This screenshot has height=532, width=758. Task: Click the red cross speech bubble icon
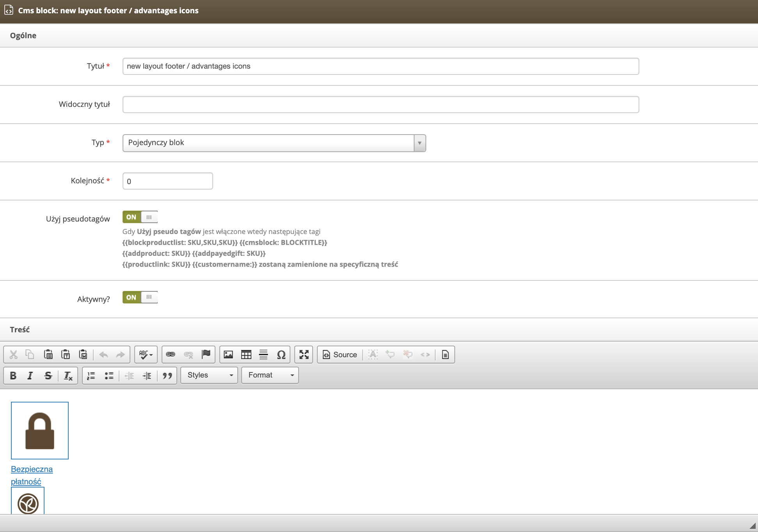click(408, 355)
